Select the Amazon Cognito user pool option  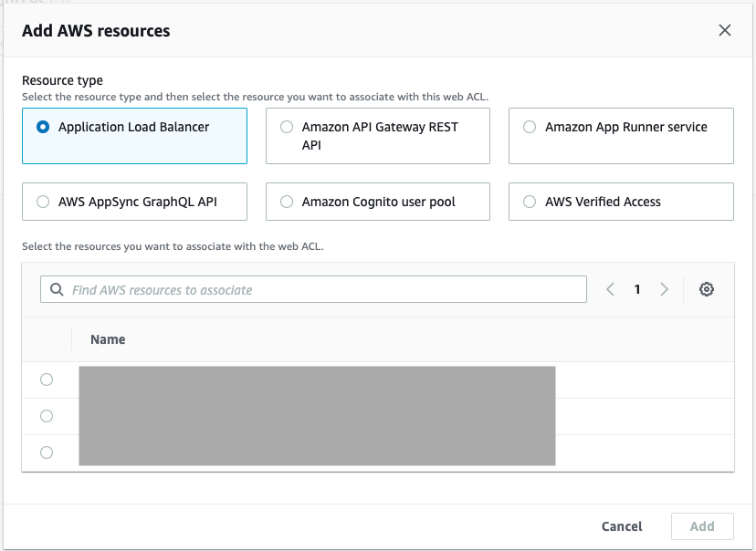pos(287,202)
